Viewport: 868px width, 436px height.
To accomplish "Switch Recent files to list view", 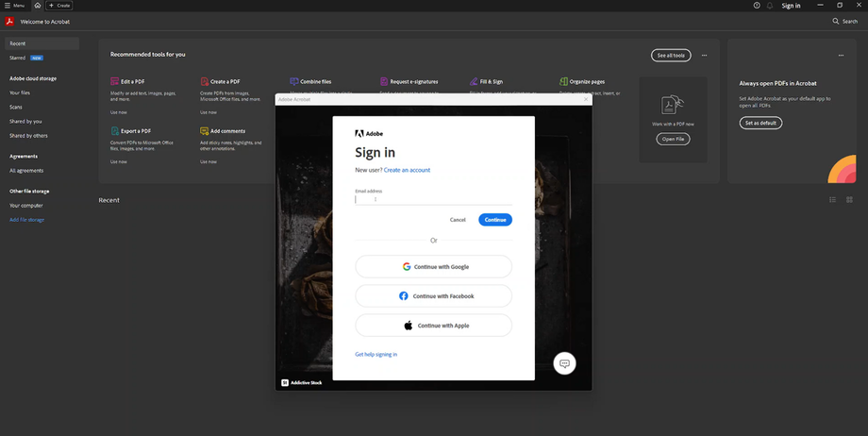I will pos(832,200).
